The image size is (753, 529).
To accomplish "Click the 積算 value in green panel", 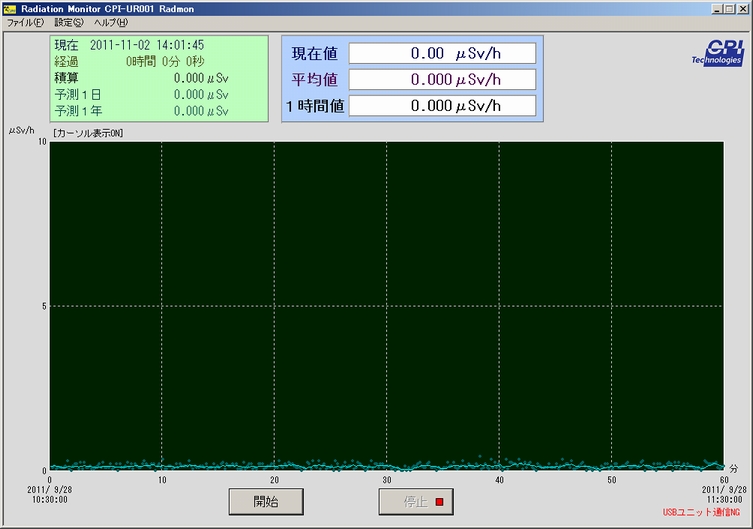I will pos(202,78).
